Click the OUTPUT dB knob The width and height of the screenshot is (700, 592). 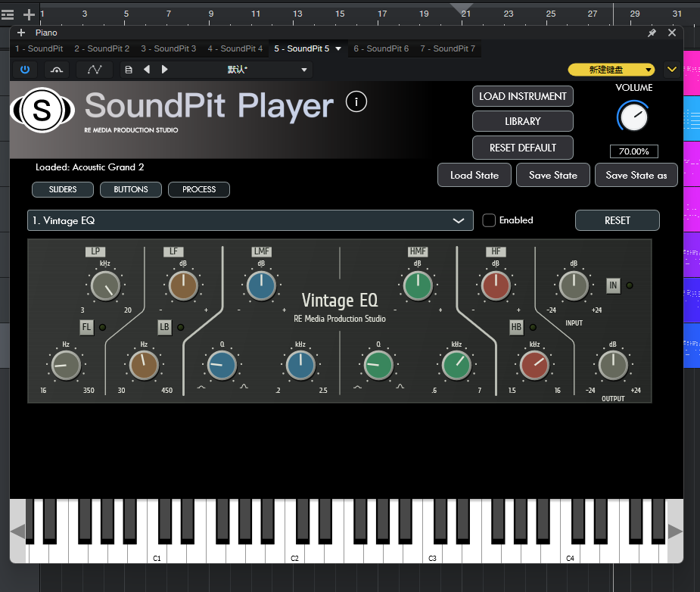(x=613, y=366)
